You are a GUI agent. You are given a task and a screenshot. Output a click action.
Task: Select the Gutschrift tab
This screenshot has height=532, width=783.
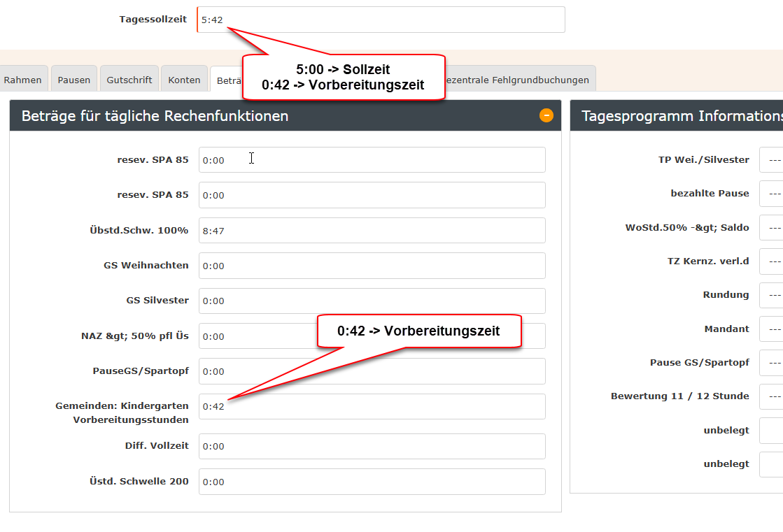pyautogui.click(x=129, y=80)
